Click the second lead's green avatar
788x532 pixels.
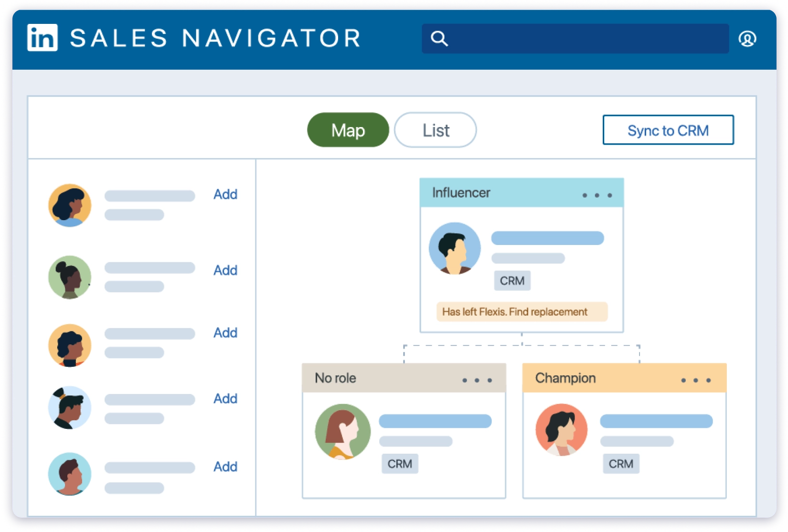coord(70,277)
